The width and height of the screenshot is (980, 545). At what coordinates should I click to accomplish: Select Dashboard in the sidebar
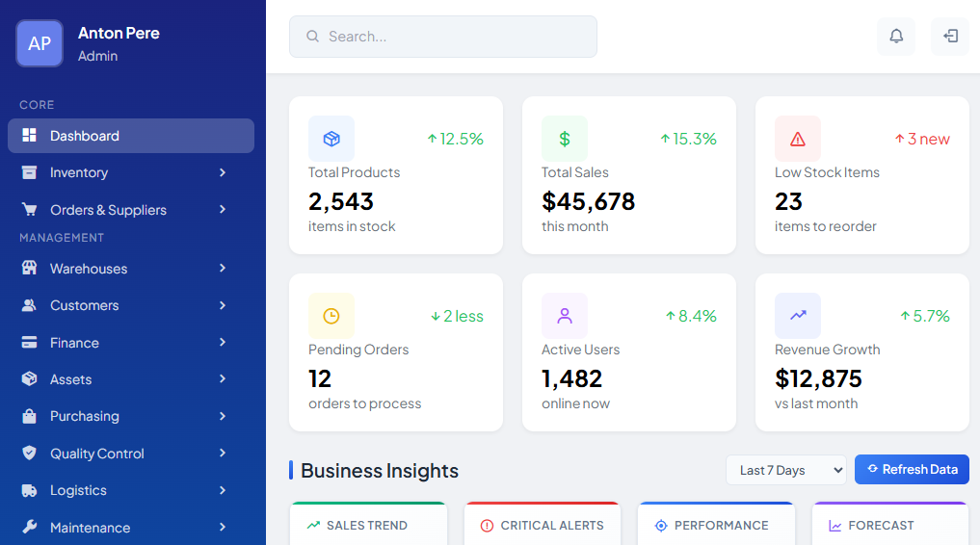click(x=131, y=136)
